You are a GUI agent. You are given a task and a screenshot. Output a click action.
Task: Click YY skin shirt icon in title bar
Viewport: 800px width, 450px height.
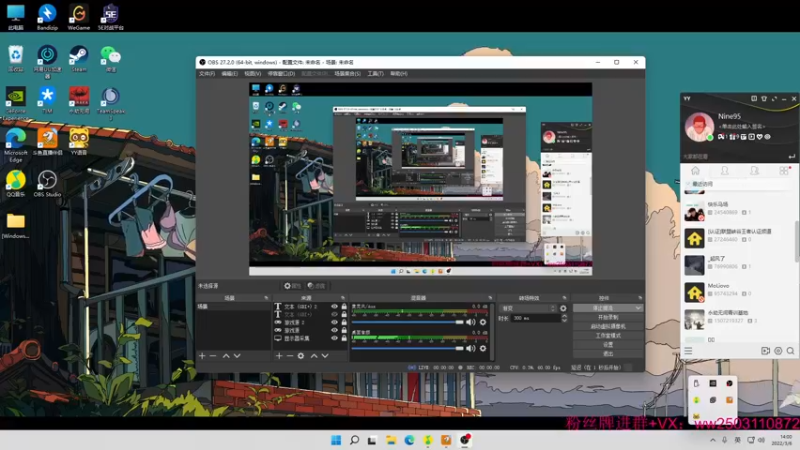click(x=764, y=98)
